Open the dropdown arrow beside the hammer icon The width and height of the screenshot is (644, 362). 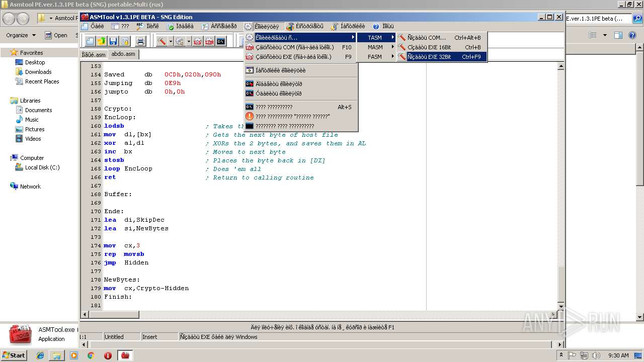(x=171, y=41)
